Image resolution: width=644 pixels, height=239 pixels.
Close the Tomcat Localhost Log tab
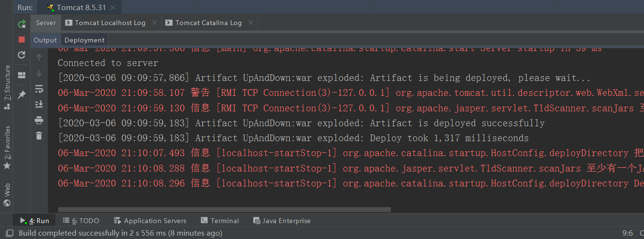(155, 23)
